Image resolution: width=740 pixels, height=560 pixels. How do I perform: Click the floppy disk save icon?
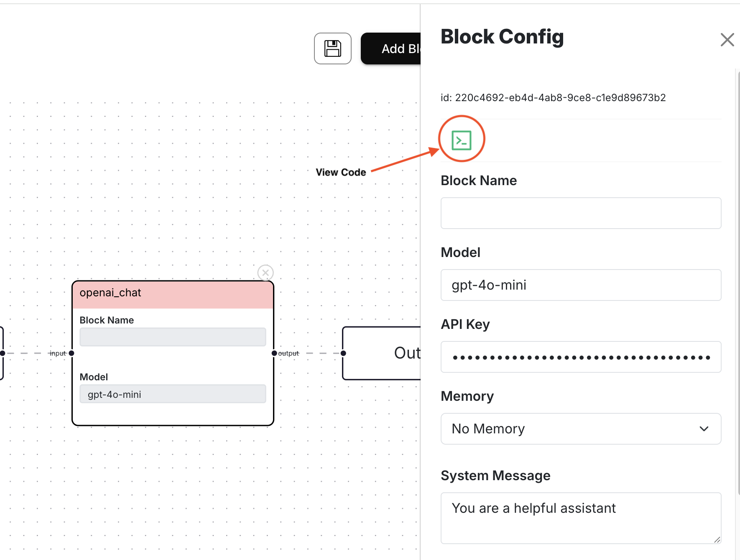(x=333, y=48)
